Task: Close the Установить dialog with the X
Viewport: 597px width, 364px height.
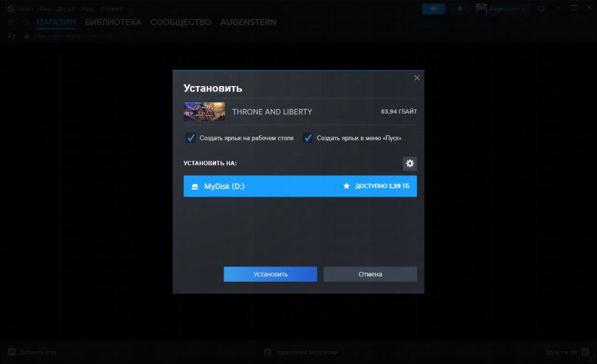Action: (x=416, y=78)
